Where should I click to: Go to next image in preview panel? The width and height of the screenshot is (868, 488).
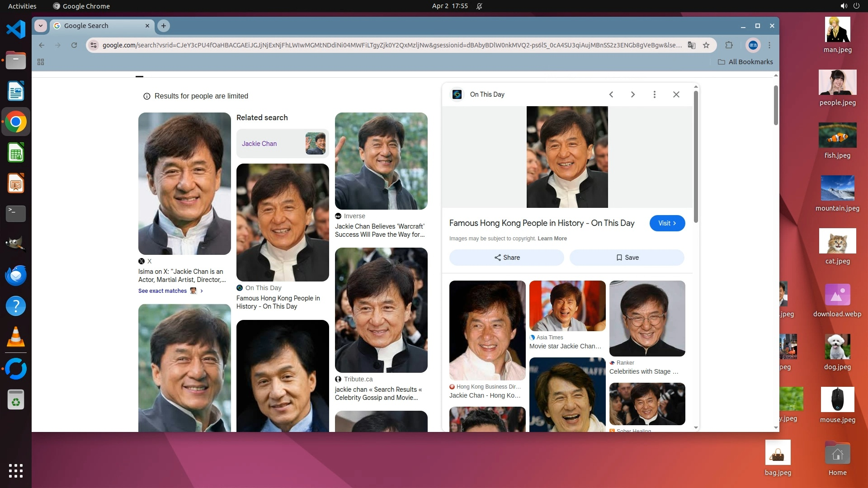632,94
